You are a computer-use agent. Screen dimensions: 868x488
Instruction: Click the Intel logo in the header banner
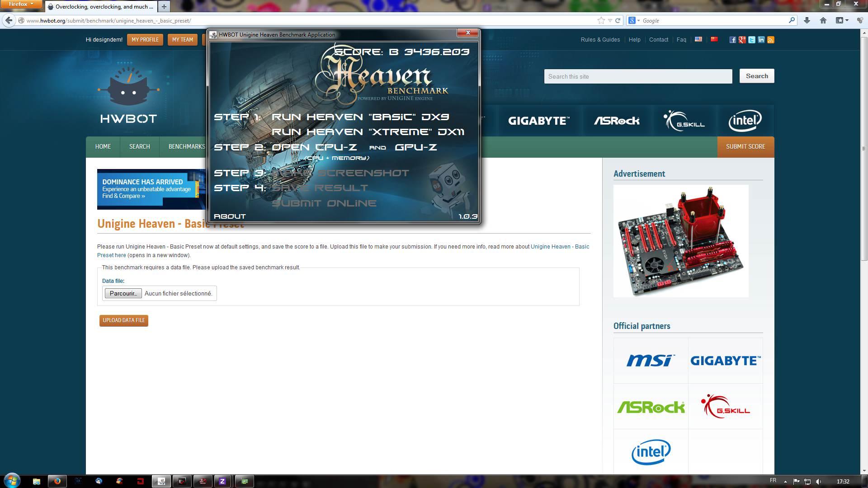[x=745, y=121]
